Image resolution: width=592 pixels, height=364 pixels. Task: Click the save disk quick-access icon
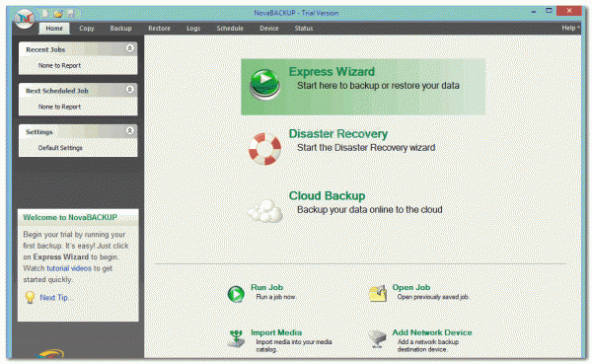[71, 14]
